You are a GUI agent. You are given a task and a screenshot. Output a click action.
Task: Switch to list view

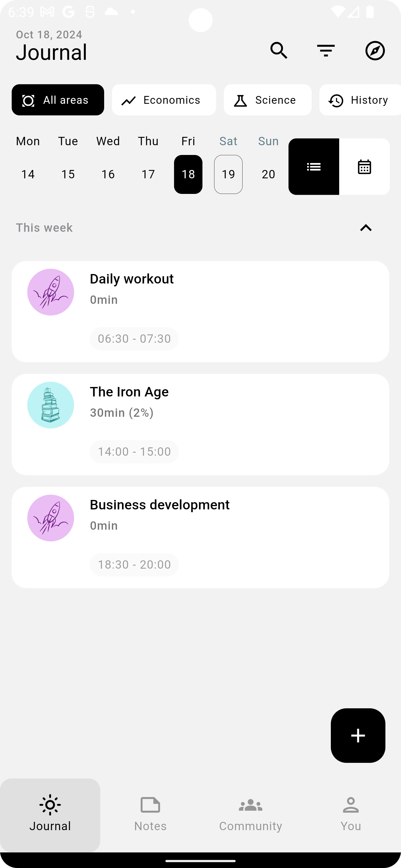(x=314, y=166)
